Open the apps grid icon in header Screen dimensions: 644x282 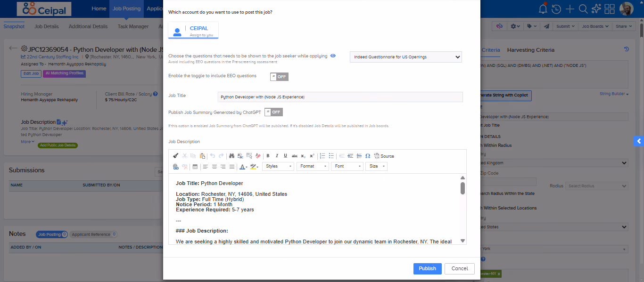[x=609, y=9]
